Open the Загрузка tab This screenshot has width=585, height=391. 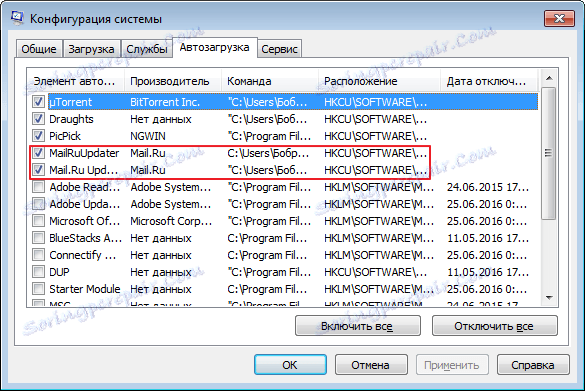point(91,49)
